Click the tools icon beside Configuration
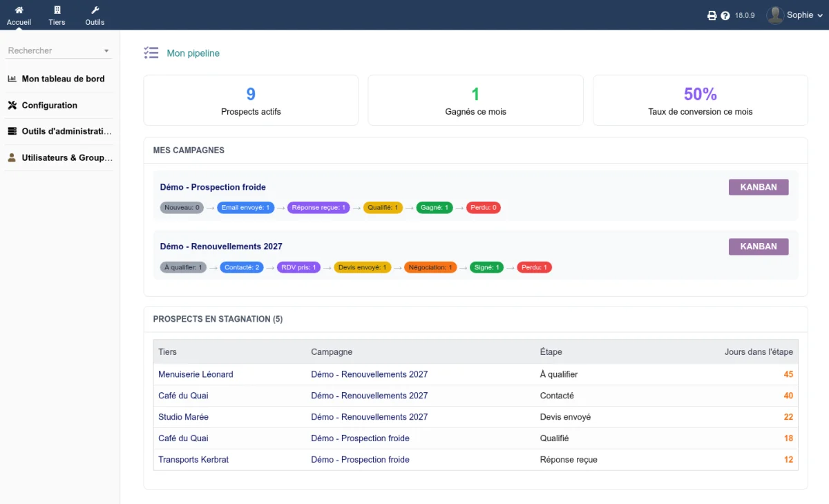This screenshot has width=829, height=504. coord(12,105)
